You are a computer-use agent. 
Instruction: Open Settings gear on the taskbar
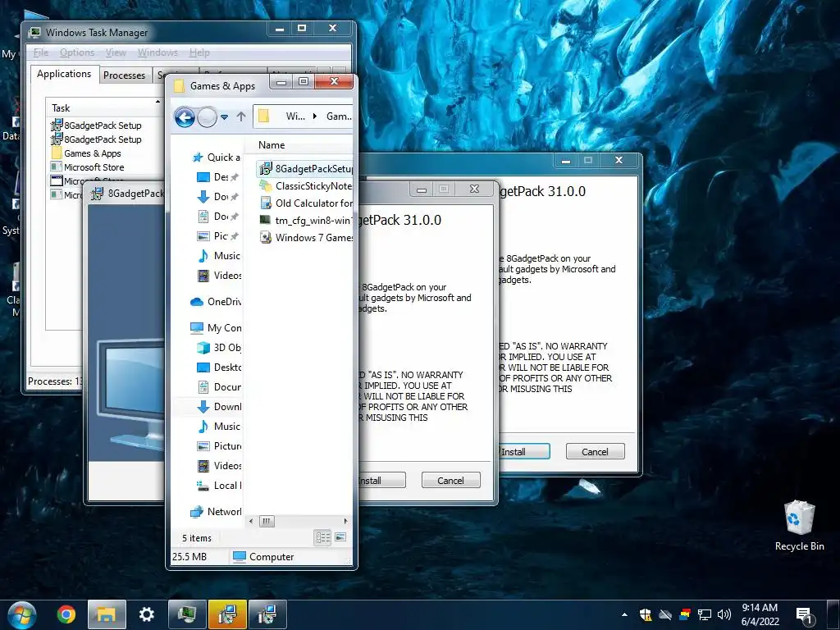click(146, 614)
